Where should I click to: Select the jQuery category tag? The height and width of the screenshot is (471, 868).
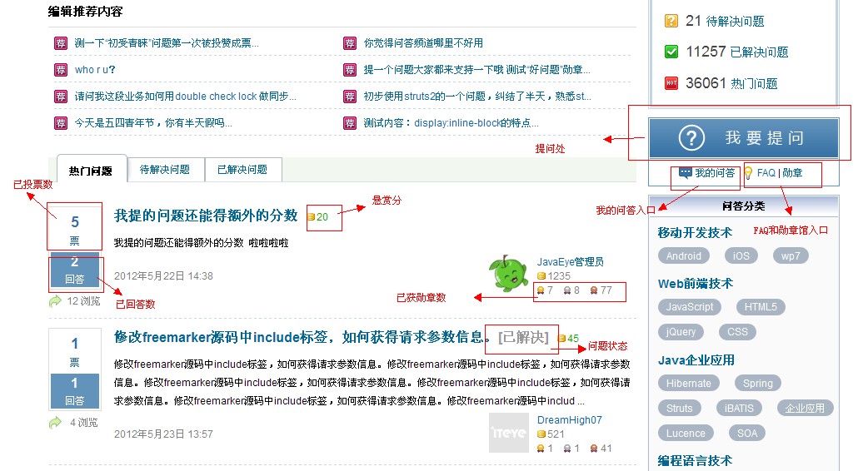click(x=681, y=332)
